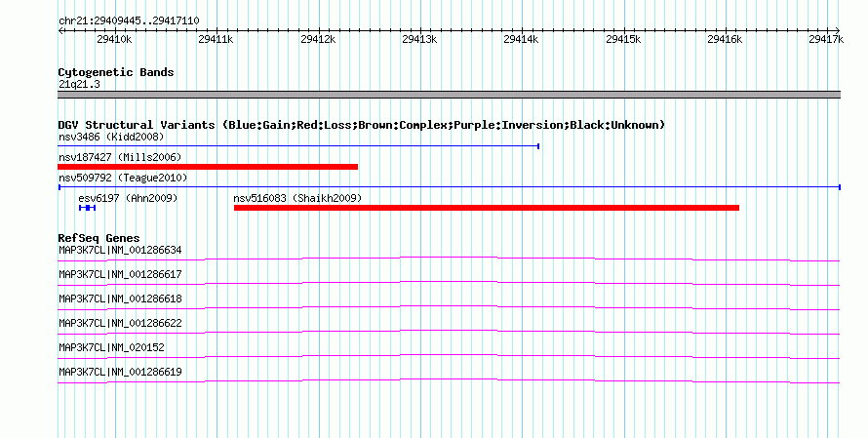Click the 29414k ruler tick label
Viewport: 868px width, 438px height.
click(x=522, y=39)
